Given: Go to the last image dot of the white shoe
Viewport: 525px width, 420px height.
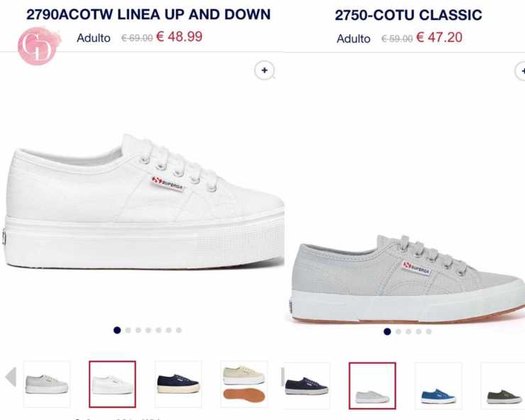Looking at the screenshot, I should pos(179,330).
